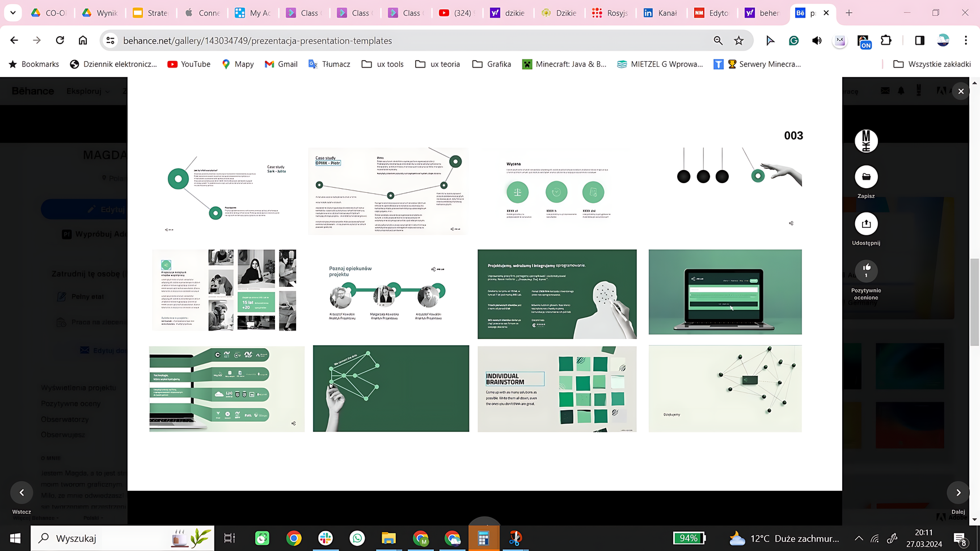
Task: Click the thumbs-up Pozytywnie ocenione icon
Action: (866, 270)
